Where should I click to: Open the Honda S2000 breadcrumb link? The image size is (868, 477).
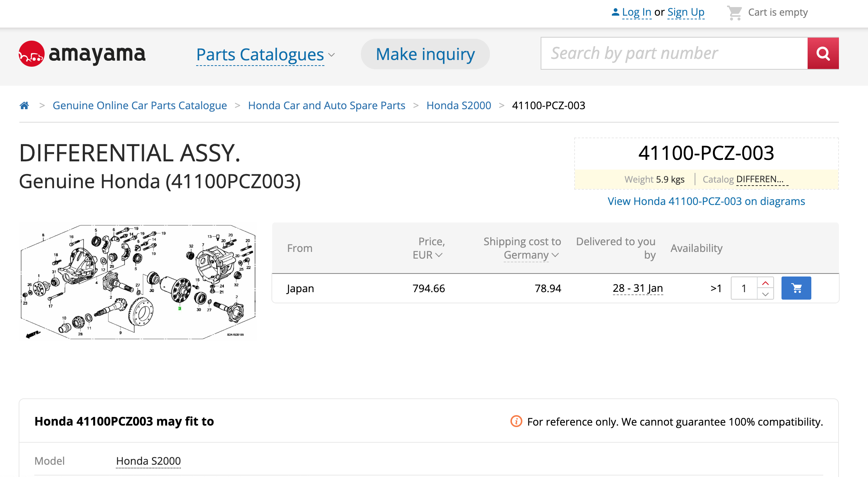coord(459,105)
